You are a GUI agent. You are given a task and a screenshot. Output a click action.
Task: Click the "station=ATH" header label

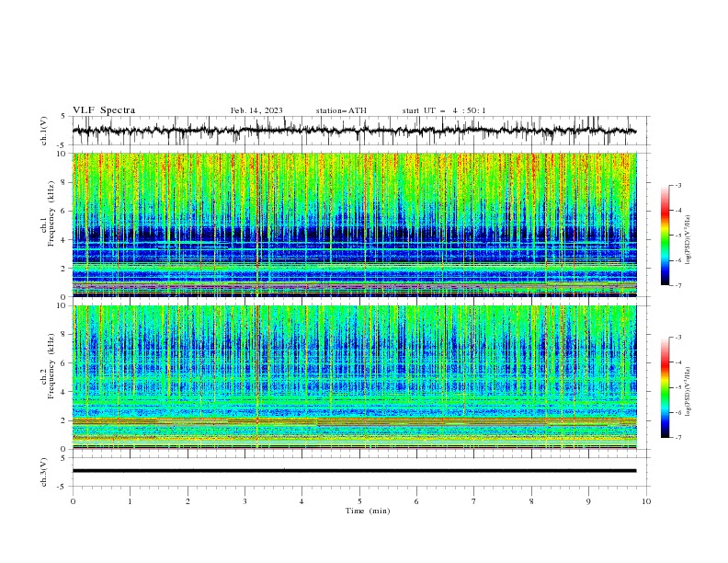point(341,110)
